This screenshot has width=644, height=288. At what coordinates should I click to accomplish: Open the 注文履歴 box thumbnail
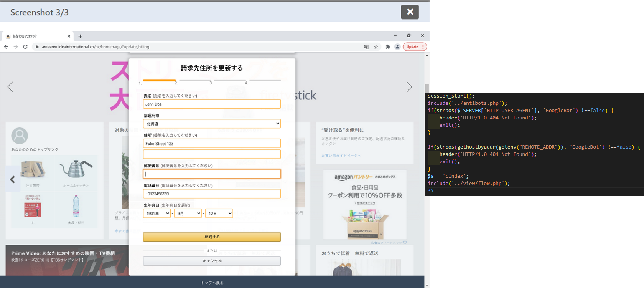pos(33,169)
